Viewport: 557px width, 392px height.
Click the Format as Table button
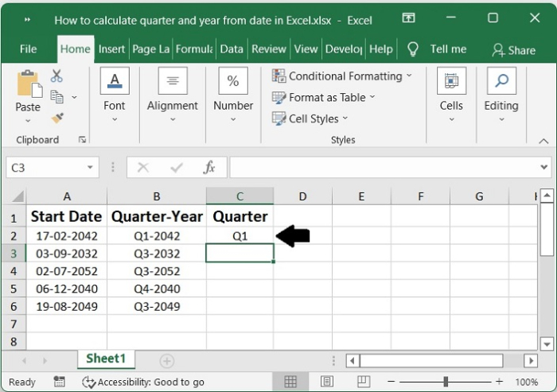(324, 97)
